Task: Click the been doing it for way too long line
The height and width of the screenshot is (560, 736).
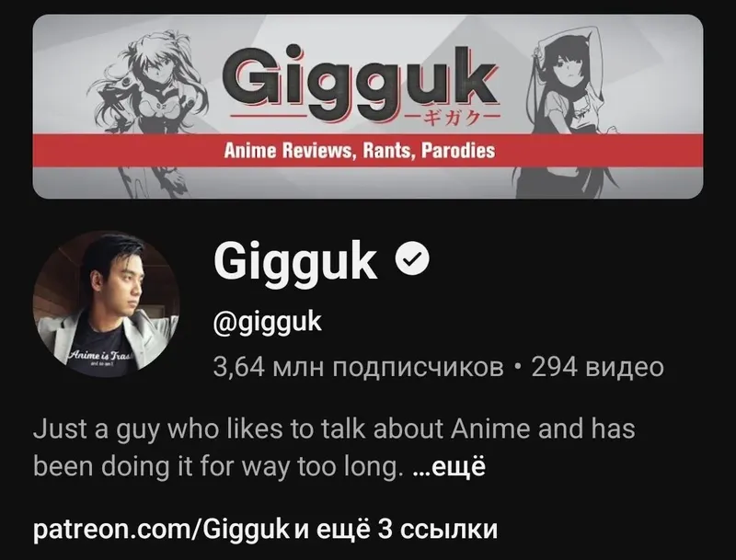Action: 218,467
